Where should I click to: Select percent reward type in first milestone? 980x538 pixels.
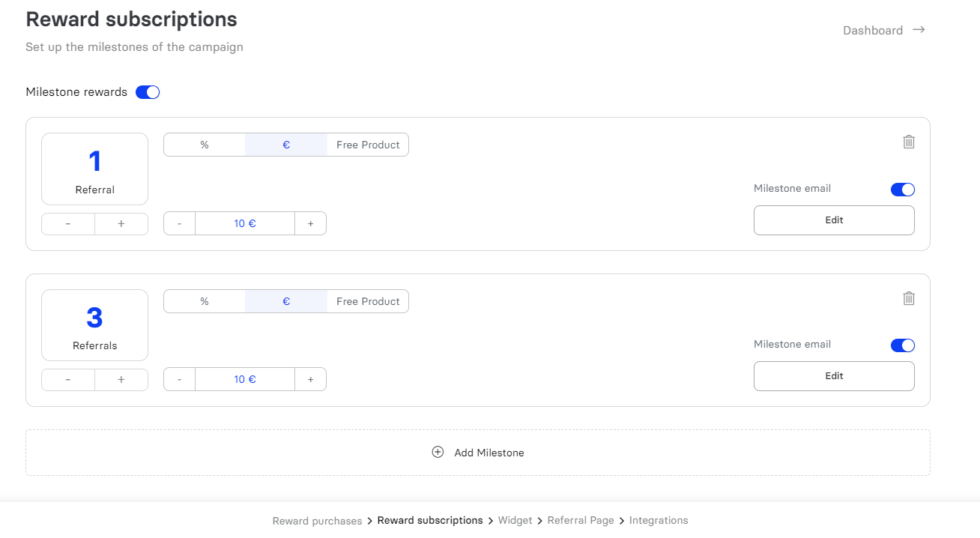pyautogui.click(x=205, y=145)
